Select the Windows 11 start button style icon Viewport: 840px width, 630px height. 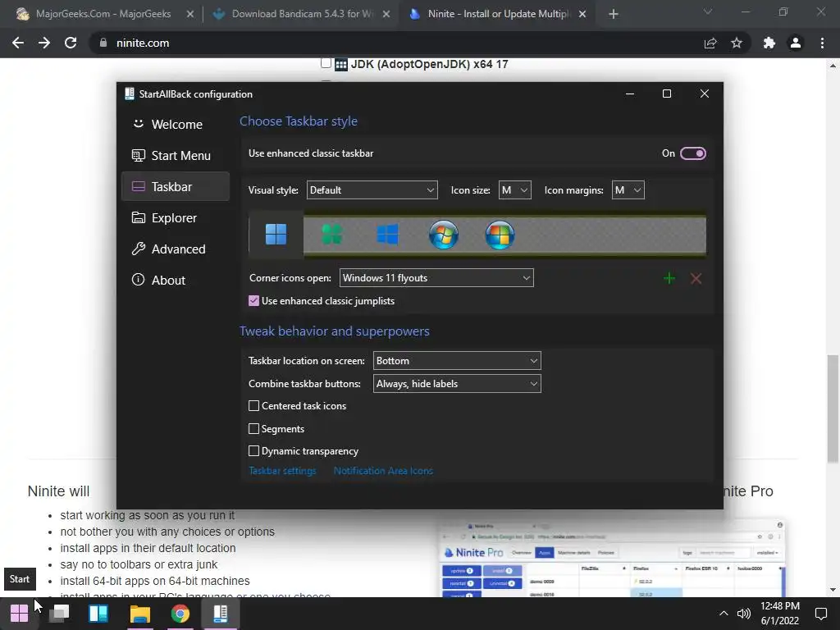[x=276, y=235]
